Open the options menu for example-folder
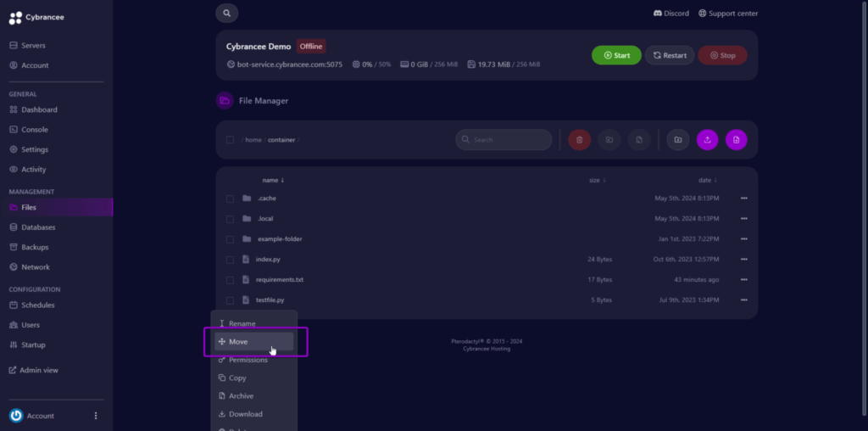 [x=744, y=239]
